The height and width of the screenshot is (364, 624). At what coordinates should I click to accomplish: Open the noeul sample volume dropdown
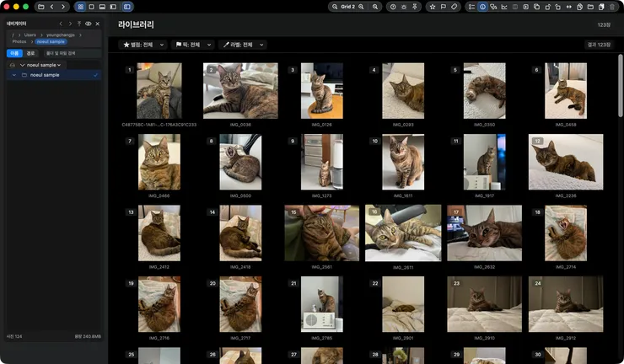click(44, 65)
